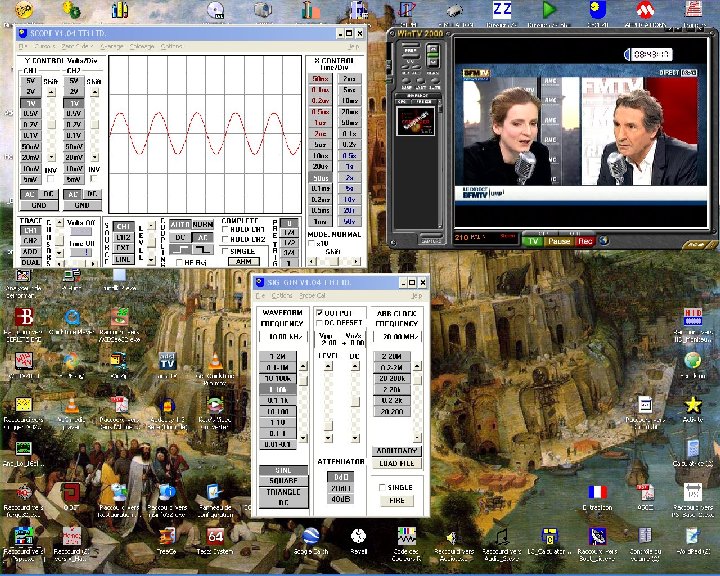This screenshot has height=576, width=720.
Task: Click the globe icon in WinTV
Action: [604, 240]
